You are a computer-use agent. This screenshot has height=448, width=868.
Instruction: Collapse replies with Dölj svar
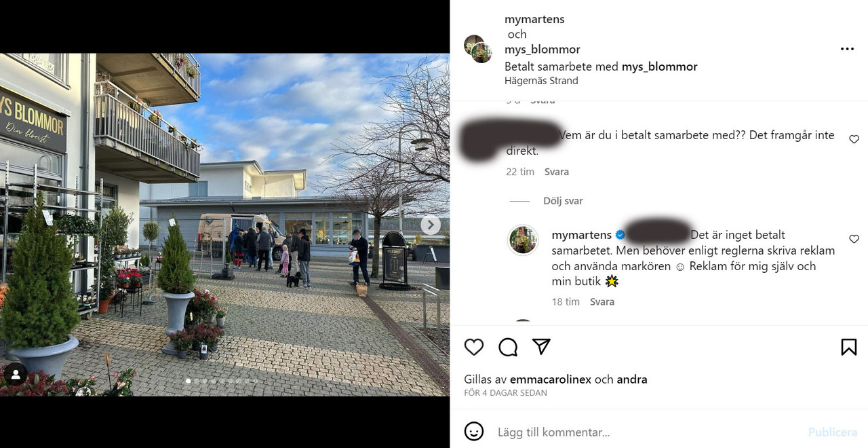[563, 201]
